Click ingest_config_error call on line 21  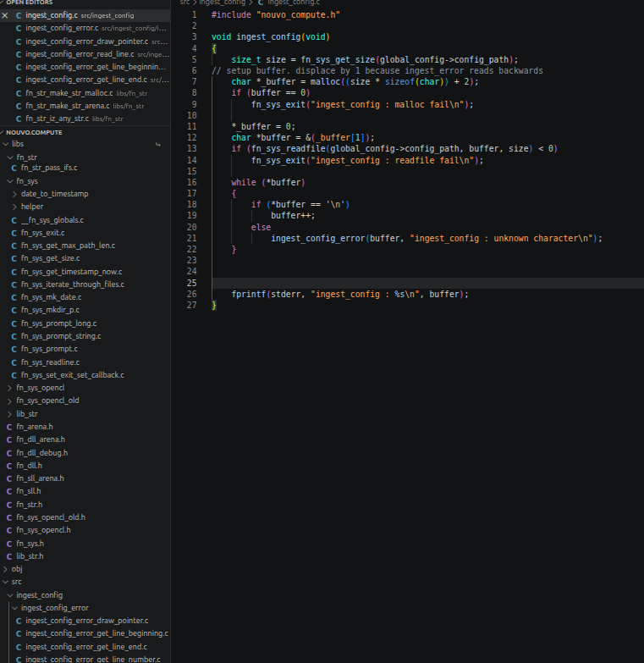[x=318, y=238]
